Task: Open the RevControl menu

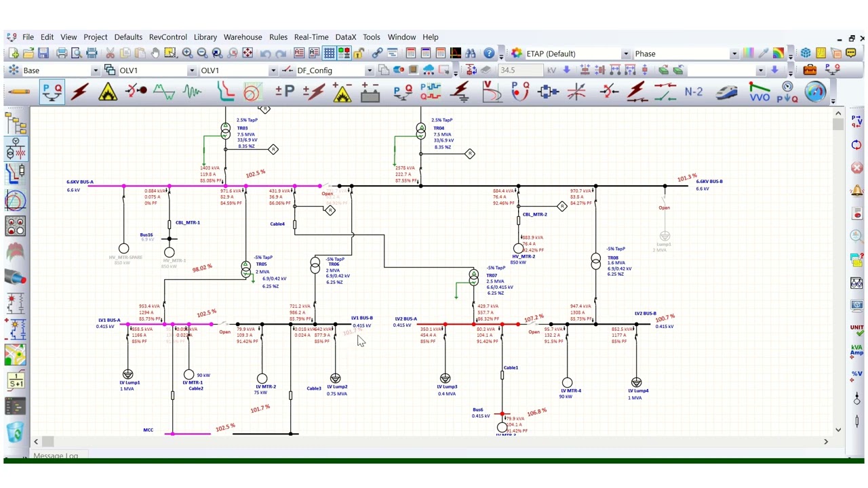Action: pos(167,37)
